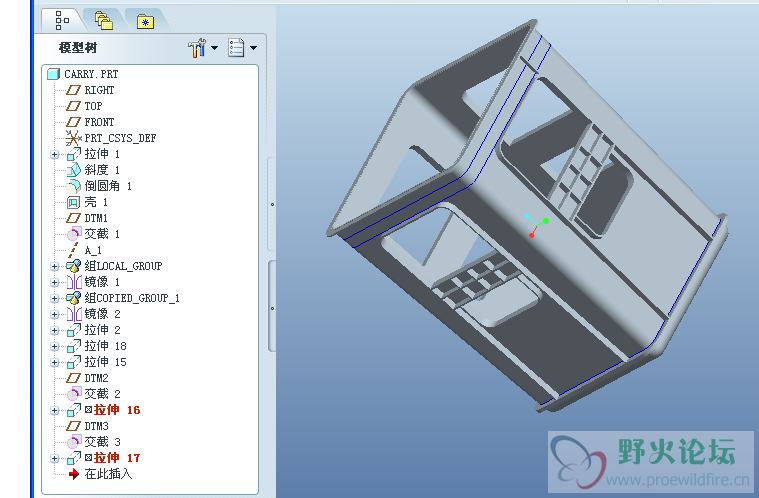Expand the 拉伸 1 extrude feature
Viewport: 759px width, 498px height.
click(55, 154)
